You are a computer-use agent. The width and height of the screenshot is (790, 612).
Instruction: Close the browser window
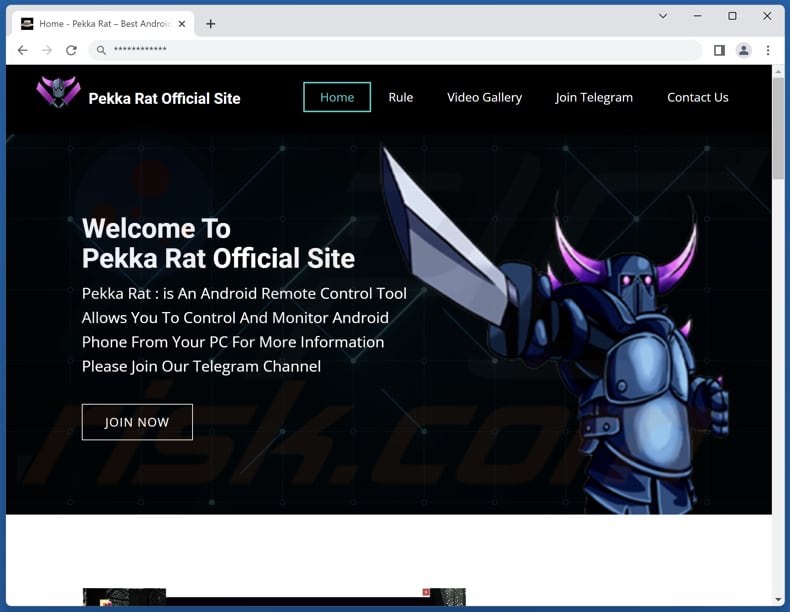(767, 16)
